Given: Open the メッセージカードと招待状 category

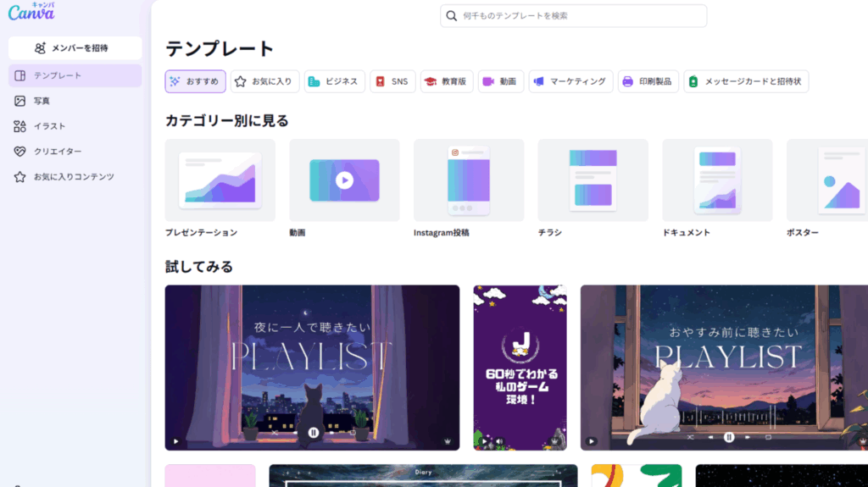Looking at the screenshot, I should coord(746,82).
